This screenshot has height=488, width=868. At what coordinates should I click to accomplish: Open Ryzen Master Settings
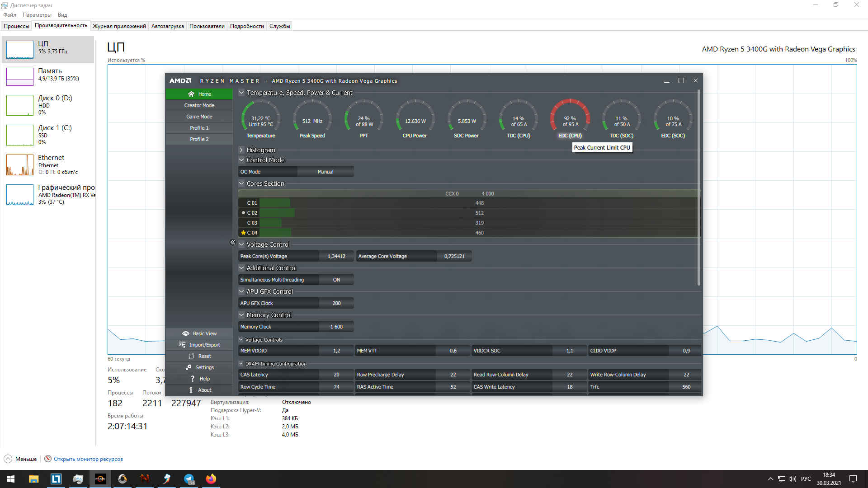[199, 367]
